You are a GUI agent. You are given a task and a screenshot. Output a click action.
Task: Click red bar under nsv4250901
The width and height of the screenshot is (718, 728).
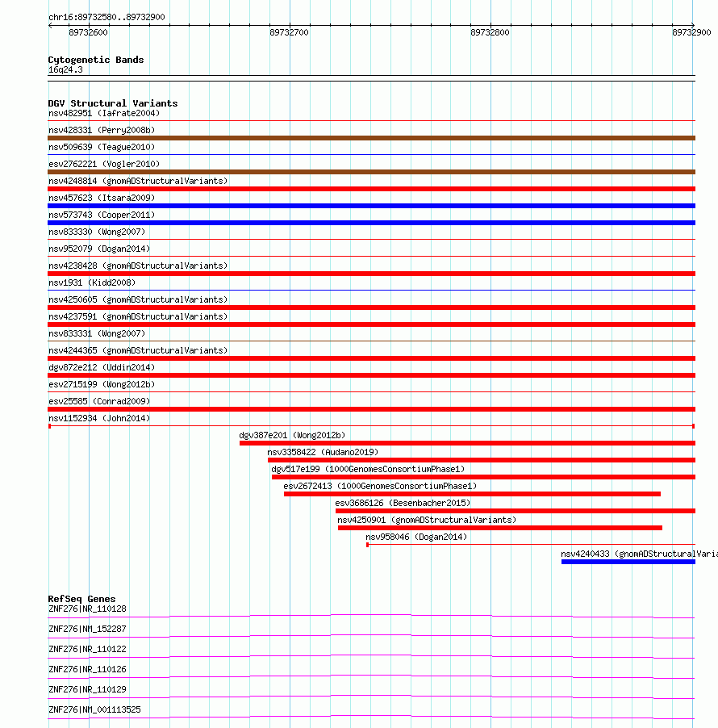[500, 528]
